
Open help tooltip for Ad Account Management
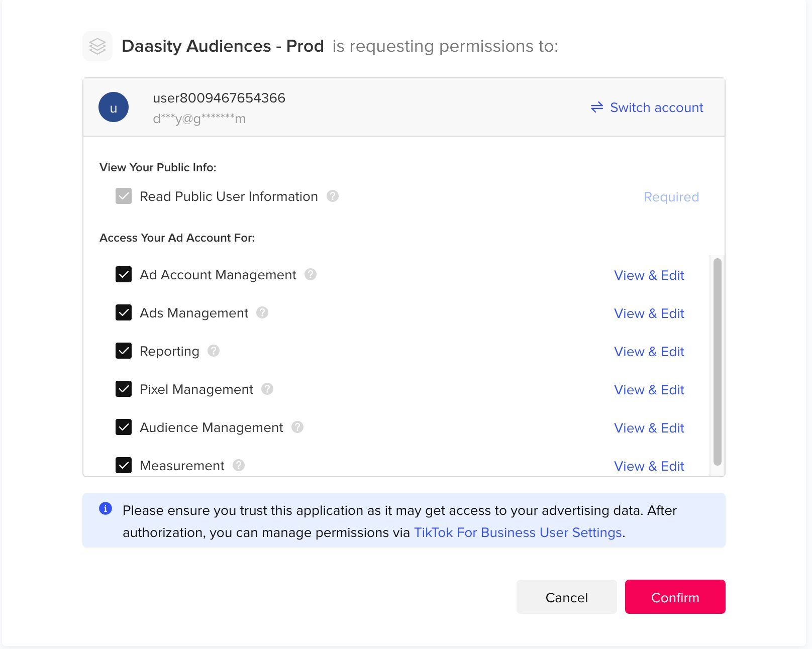(311, 274)
